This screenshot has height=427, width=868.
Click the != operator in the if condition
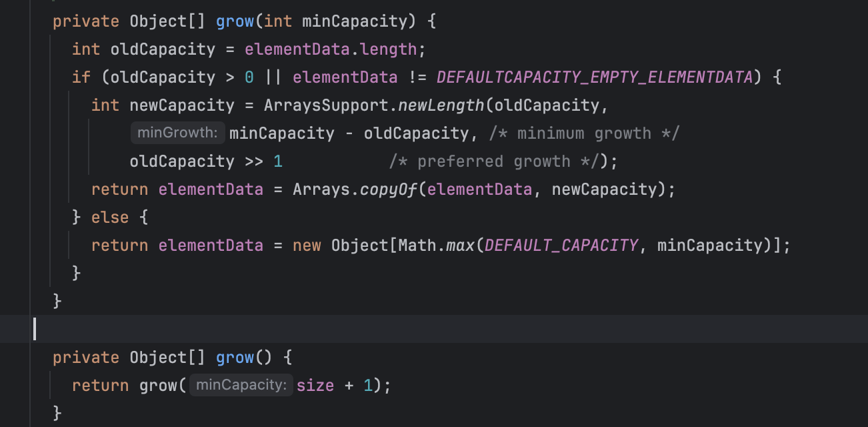417,77
